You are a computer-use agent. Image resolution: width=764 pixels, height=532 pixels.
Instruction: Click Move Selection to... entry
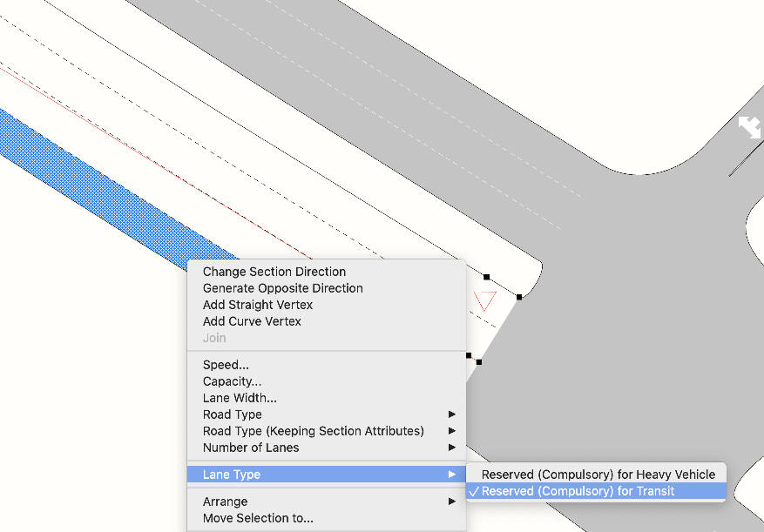pyautogui.click(x=258, y=518)
